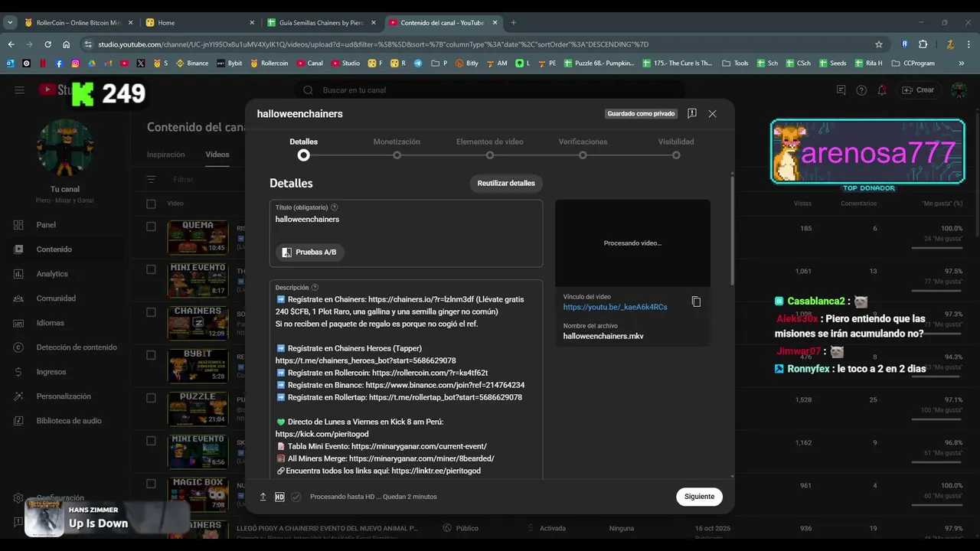
Task: Select the QUEMA video row checkbox
Action: [151, 227]
